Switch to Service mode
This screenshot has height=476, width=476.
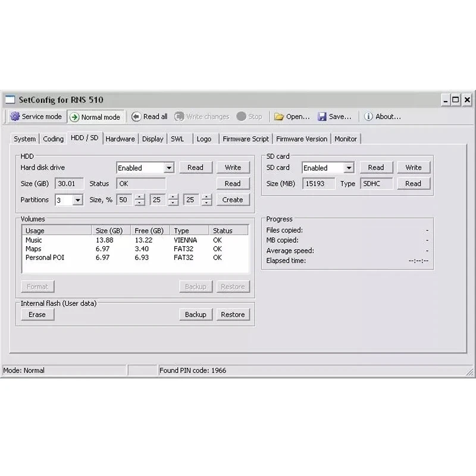36,117
